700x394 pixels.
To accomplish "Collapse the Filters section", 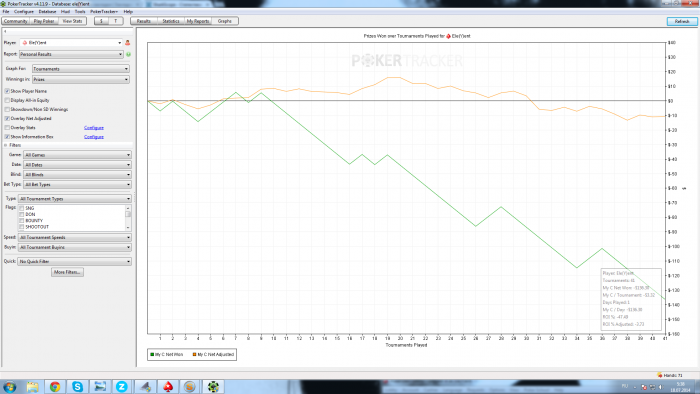I will tap(6, 145).
